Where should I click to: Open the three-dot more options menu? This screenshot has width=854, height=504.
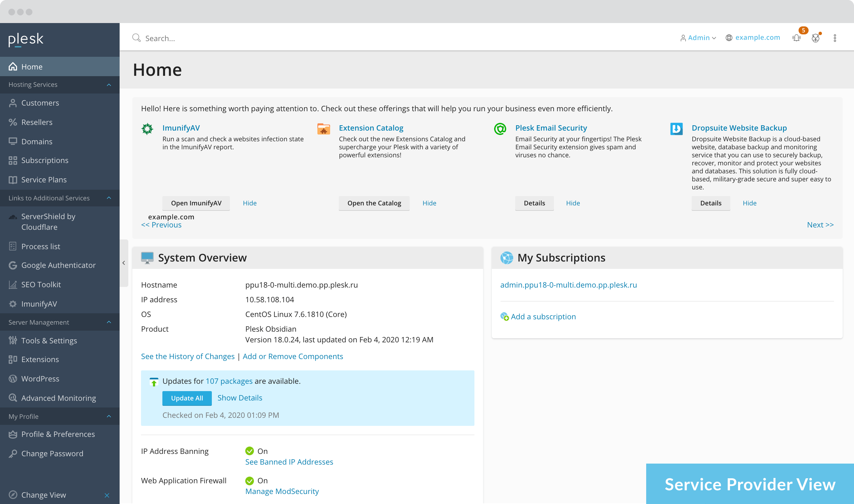(x=835, y=38)
